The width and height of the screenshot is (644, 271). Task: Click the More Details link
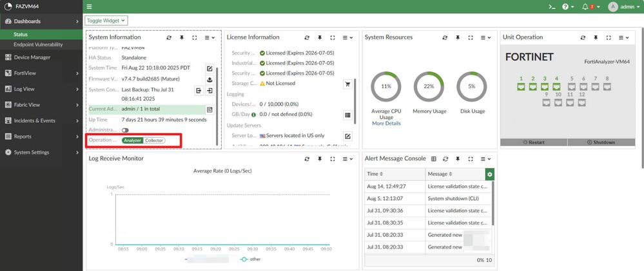pyautogui.click(x=386, y=124)
